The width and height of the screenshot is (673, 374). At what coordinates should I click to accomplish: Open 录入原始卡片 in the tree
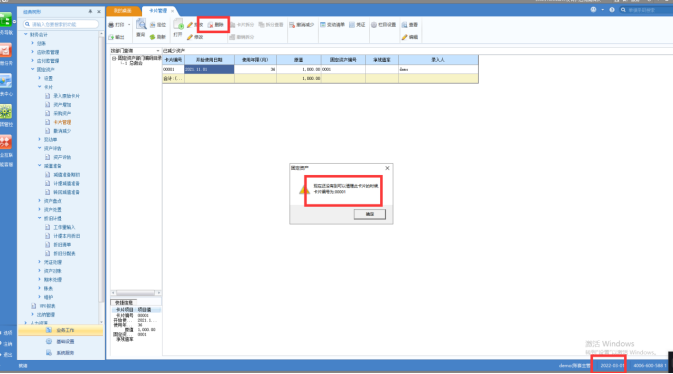click(67, 96)
